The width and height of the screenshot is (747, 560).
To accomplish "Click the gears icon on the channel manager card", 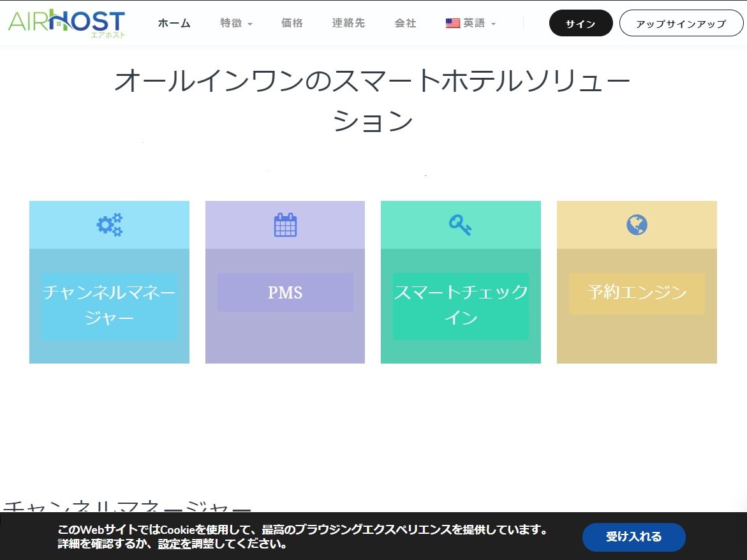I will tap(109, 225).
